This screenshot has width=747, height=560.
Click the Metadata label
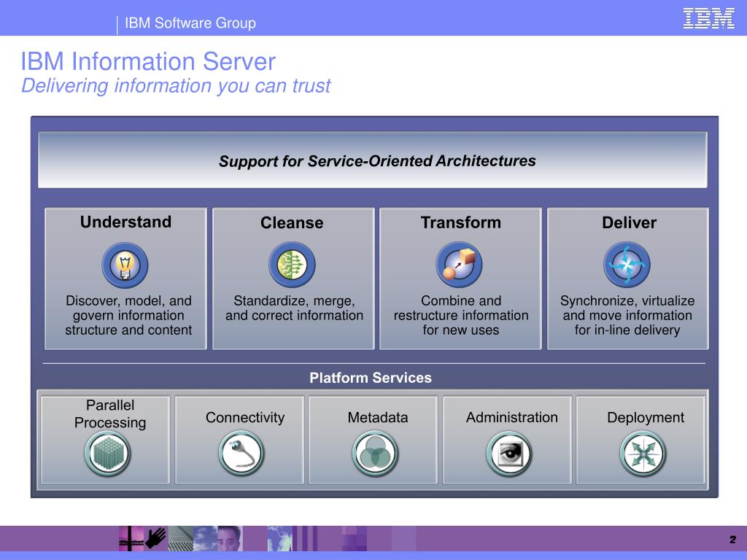point(378,418)
